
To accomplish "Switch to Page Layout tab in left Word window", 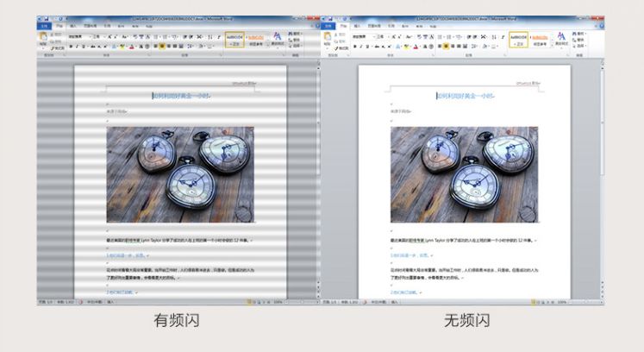I will [90, 26].
